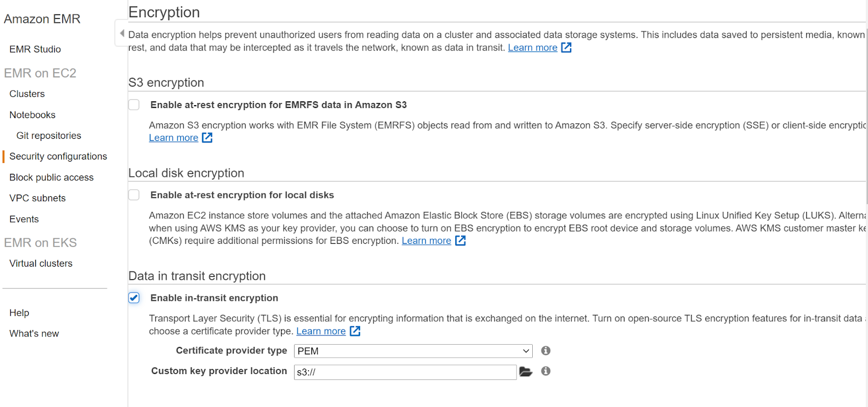Click info icon beside Certificate provider type

click(546, 351)
